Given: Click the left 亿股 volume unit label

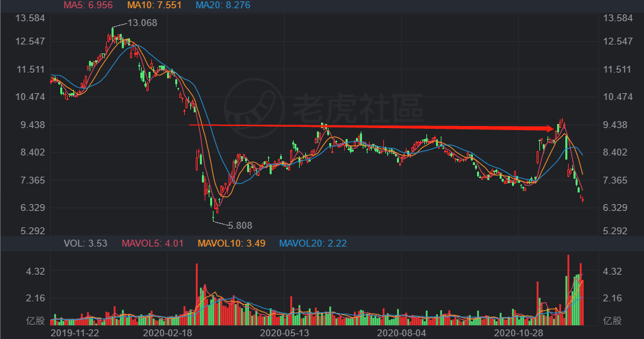Looking at the screenshot, I should click(x=36, y=321).
